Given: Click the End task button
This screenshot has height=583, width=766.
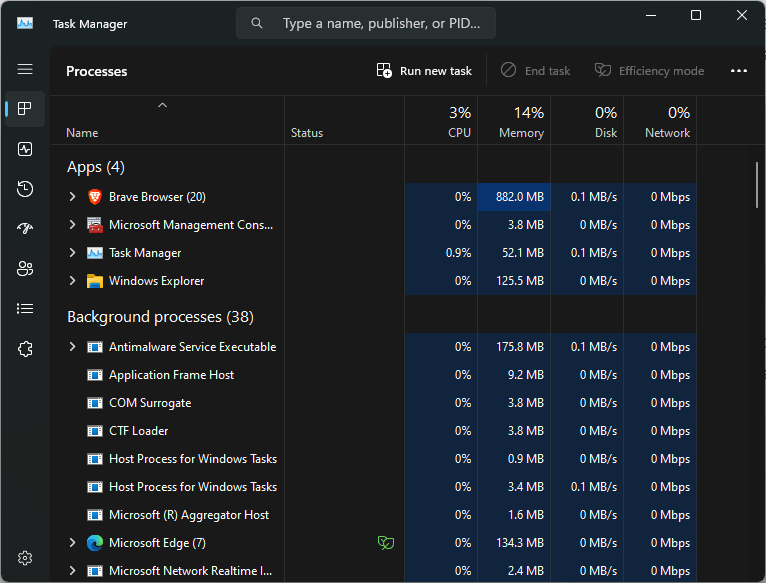Looking at the screenshot, I should coord(535,71).
